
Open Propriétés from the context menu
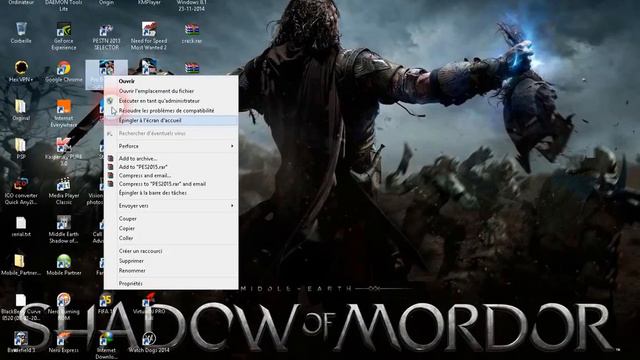pyautogui.click(x=171, y=283)
